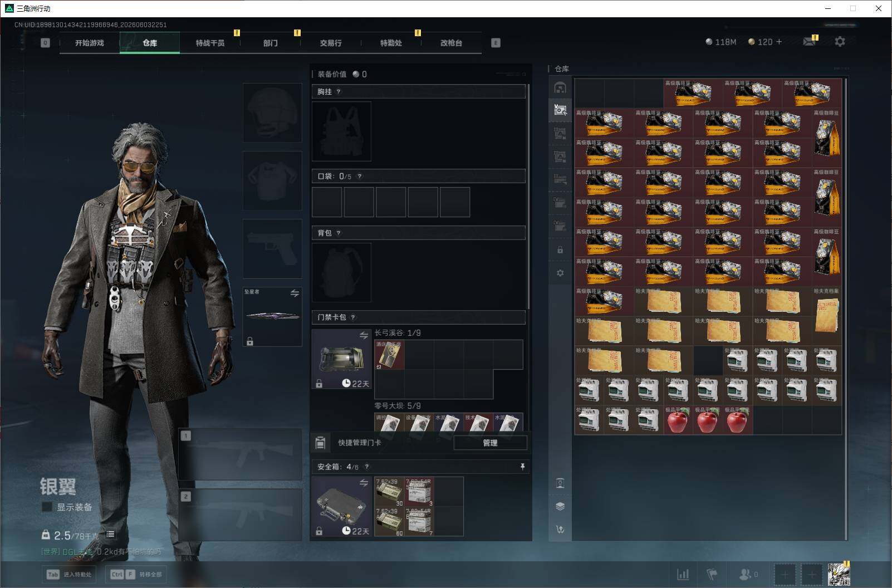Click the portrait icon in warehouse sidebar

click(560, 483)
